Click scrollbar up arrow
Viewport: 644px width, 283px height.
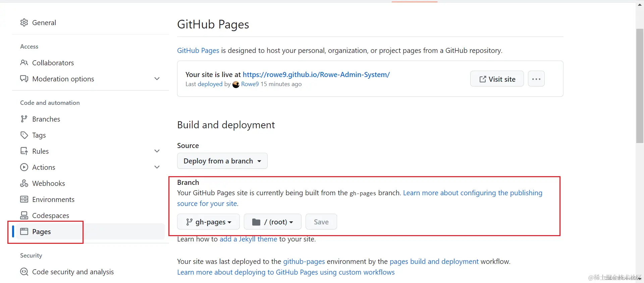tap(640, 5)
